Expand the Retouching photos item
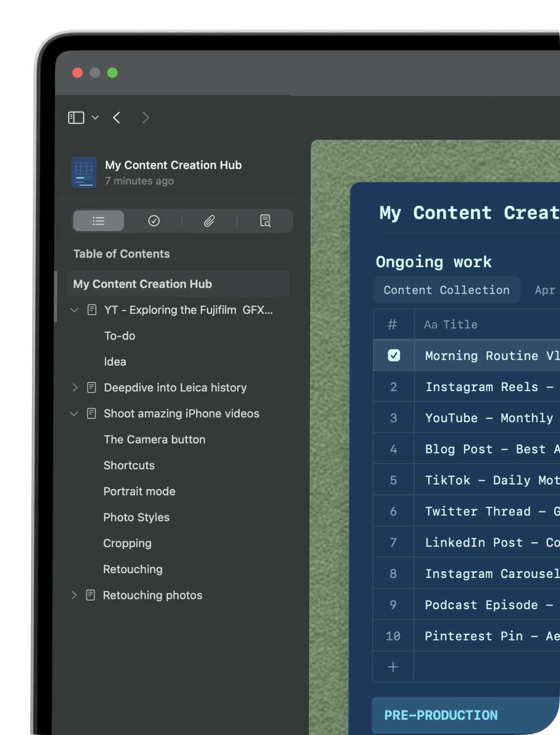Image resolution: width=560 pixels, height=735 pixels. [74, 595]
